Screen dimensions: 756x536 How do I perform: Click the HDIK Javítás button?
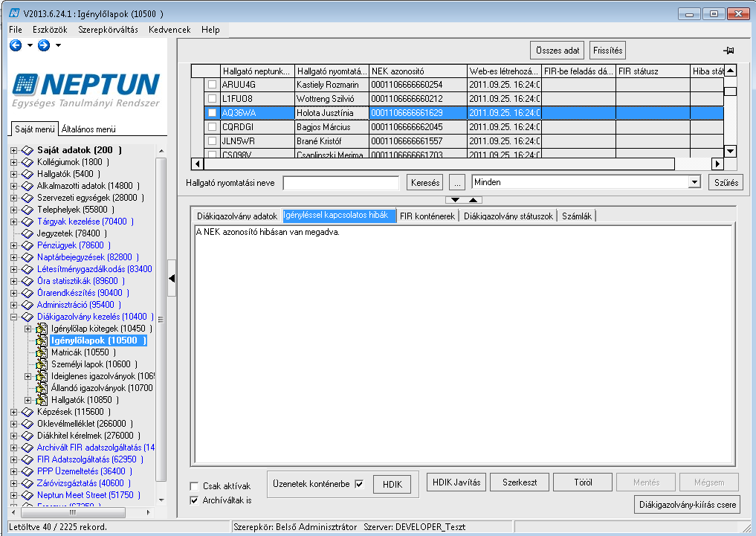(456, 482)
